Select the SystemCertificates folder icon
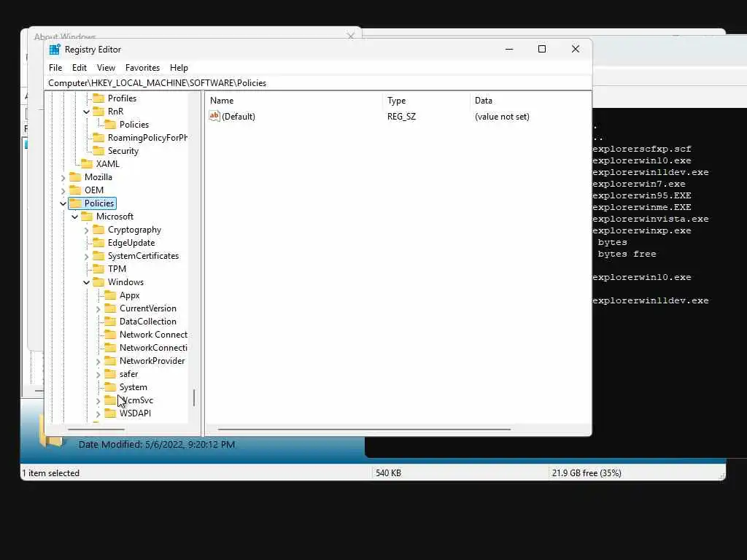 (98, 256)
